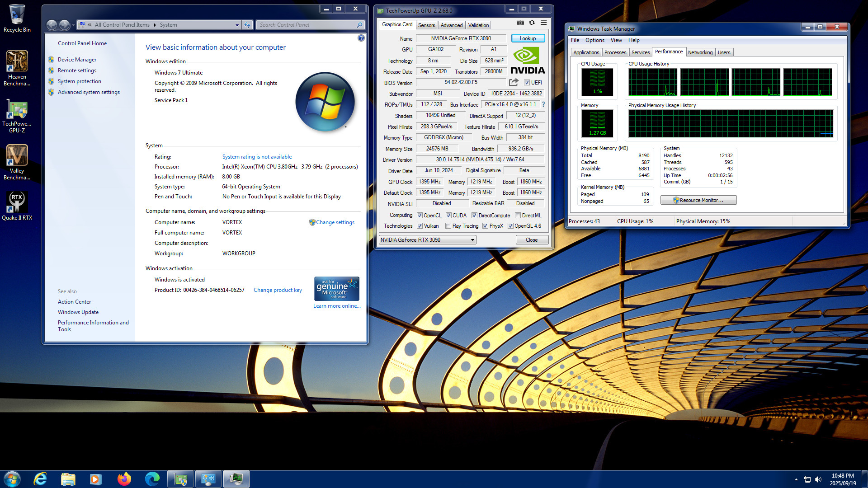
Task: Click the BIOS version share/export icon
Action: (514, 82)
